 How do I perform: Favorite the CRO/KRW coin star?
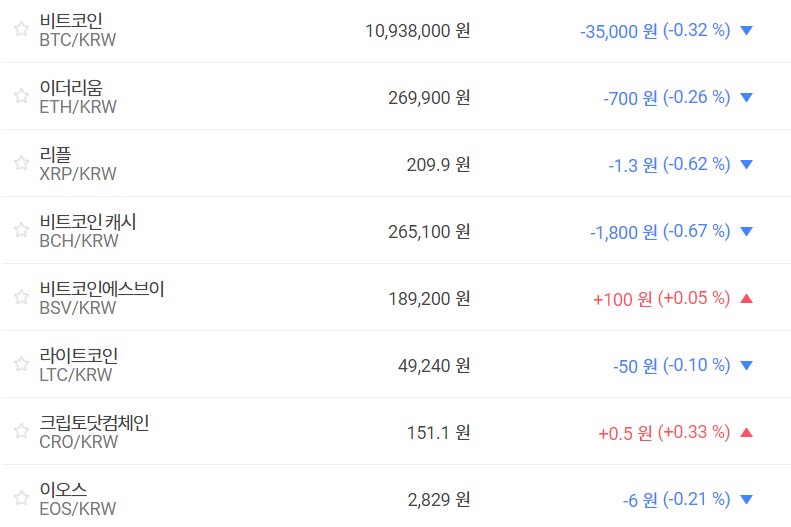tap(21, 431)
